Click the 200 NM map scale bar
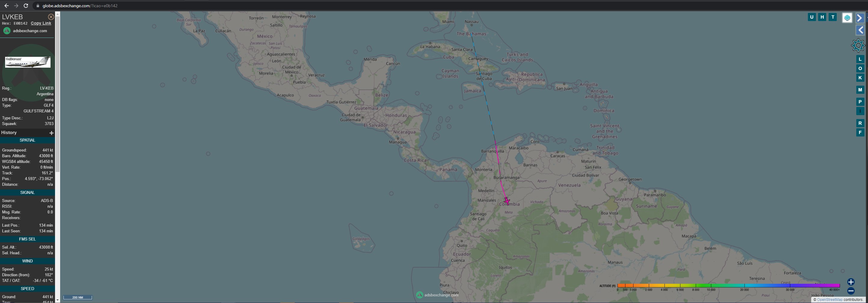Screen dimensions: 868x303 click(78, 297)
